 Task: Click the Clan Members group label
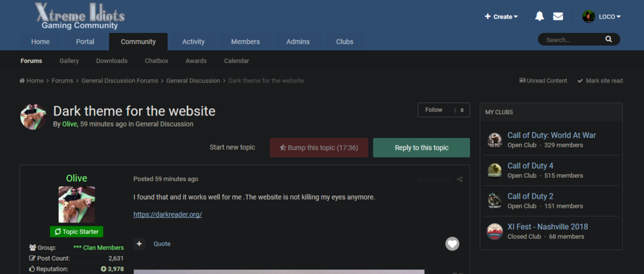point(98,248)
